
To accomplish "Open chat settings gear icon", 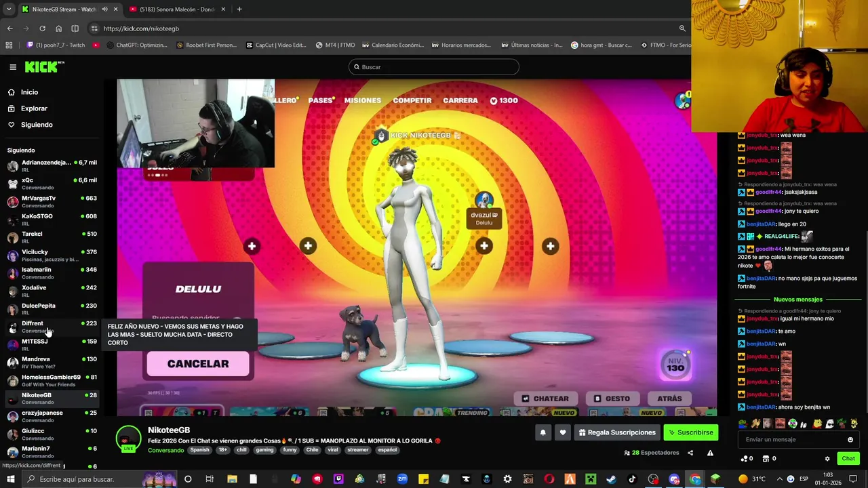I will click(827, 459).
